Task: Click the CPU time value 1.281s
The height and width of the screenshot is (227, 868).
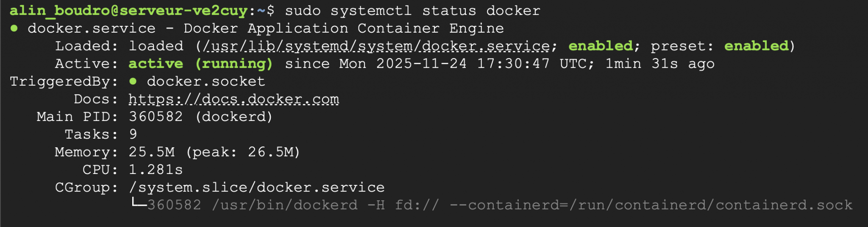Action: coord(156,170)
